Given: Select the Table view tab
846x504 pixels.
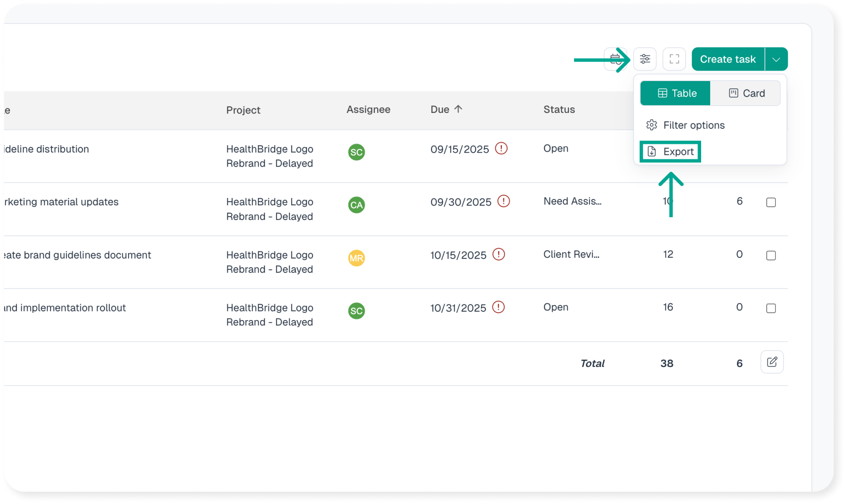Looking at the screenshot, I should click(675, 93).
